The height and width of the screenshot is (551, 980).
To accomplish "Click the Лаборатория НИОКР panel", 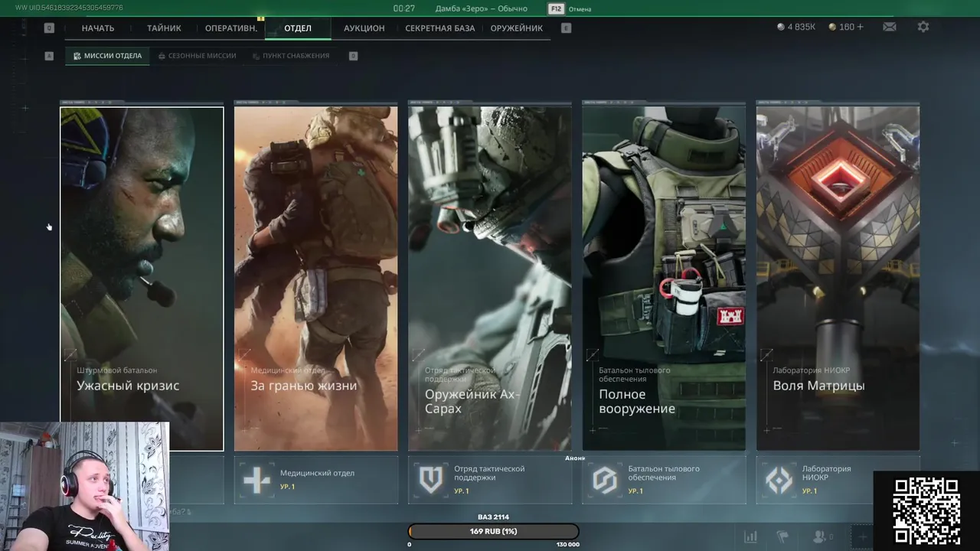I will click(x=838, y=480).
